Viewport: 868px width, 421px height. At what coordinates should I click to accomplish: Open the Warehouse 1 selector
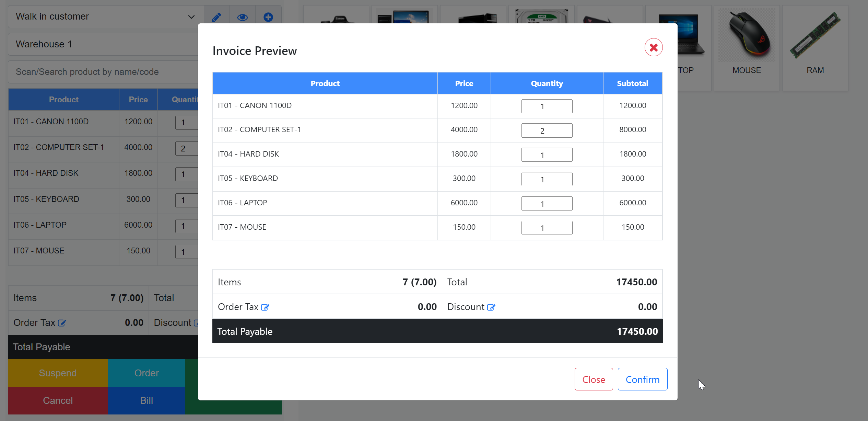[x=103, y=44]
